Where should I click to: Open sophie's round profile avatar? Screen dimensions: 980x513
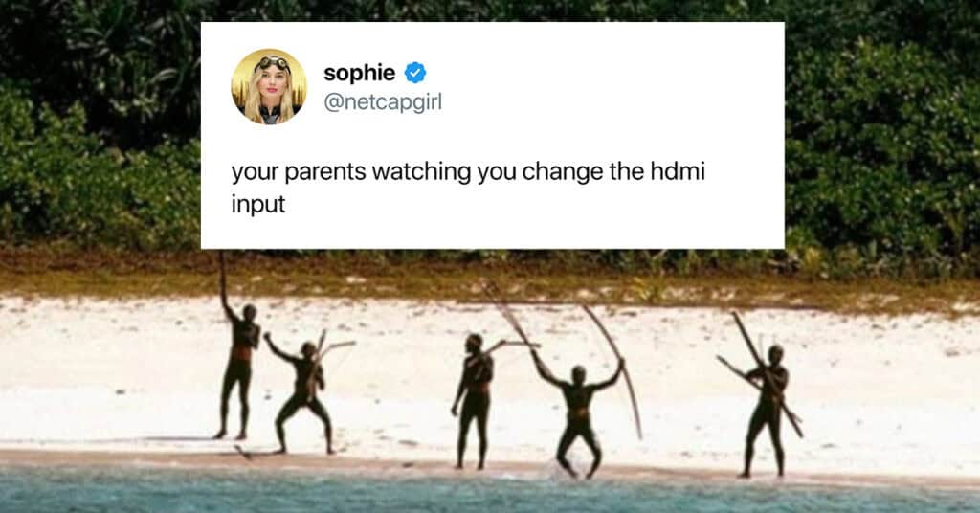tap(269, 86)
